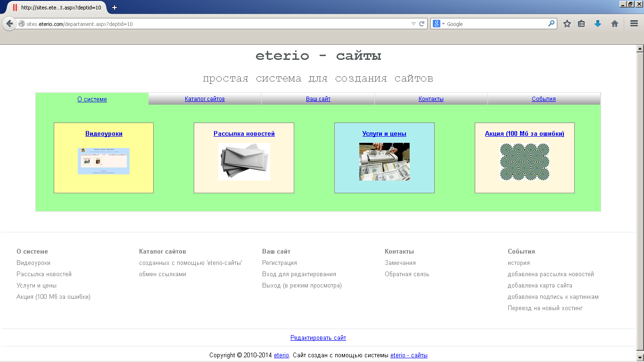Click footer heading Каталог сайтов
The height and width of the screenshot is (362, 644).
pos(163,252)
